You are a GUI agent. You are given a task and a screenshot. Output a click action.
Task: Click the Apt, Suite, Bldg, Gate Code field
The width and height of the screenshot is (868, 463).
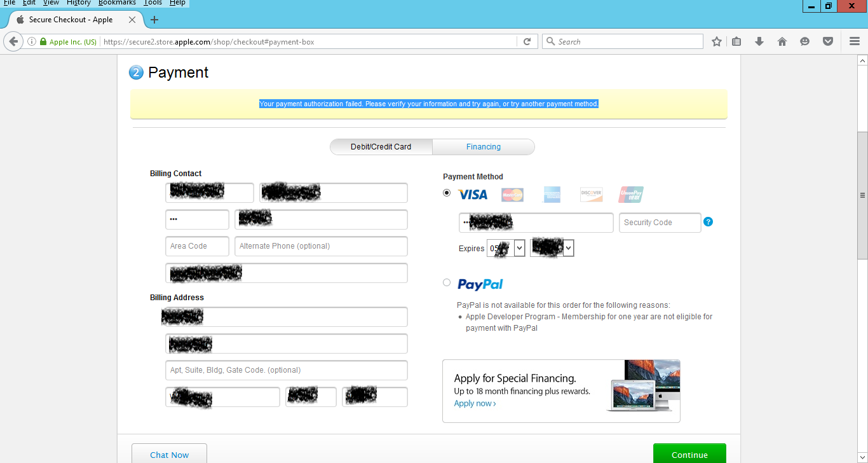[287, 370]
